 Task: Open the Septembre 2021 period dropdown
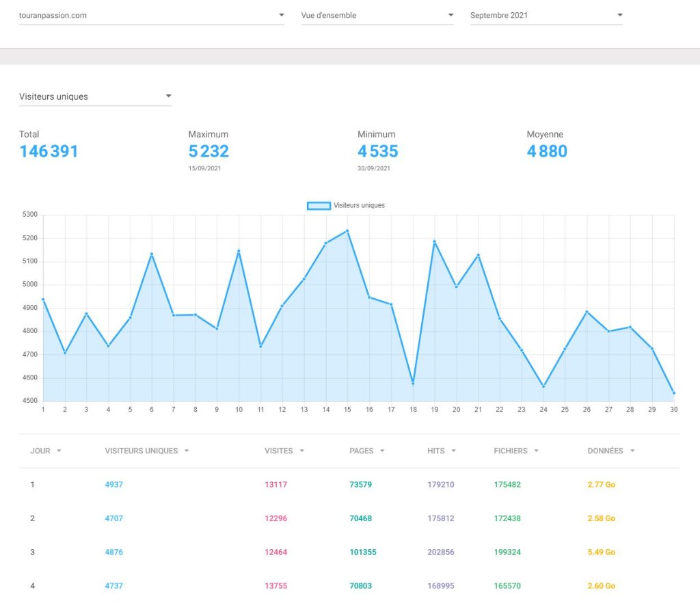tap(546, 15)
